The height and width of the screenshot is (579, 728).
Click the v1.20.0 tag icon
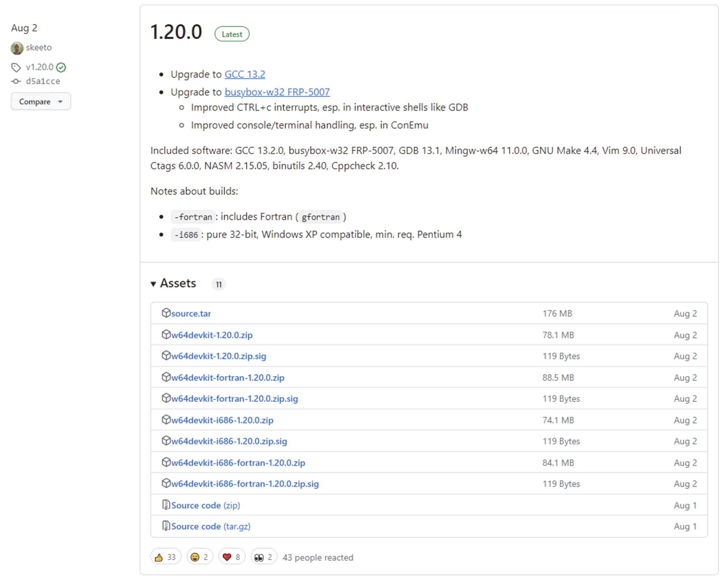pos(16,68)
